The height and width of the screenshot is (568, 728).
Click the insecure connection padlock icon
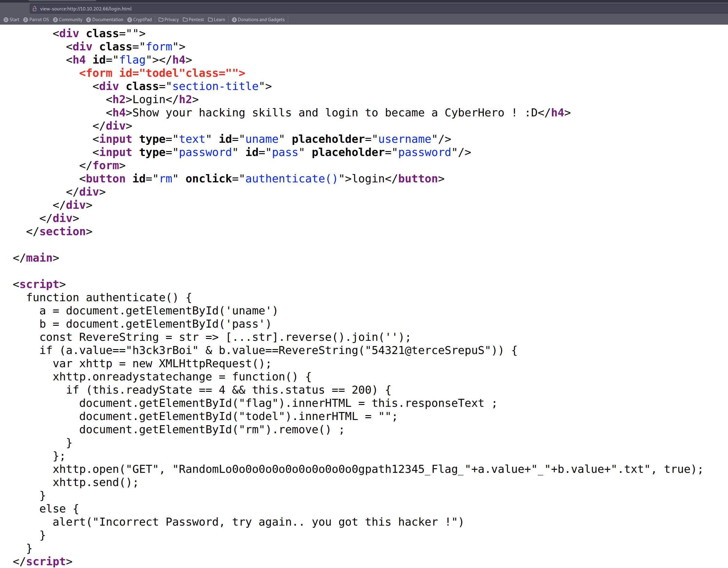34,9
